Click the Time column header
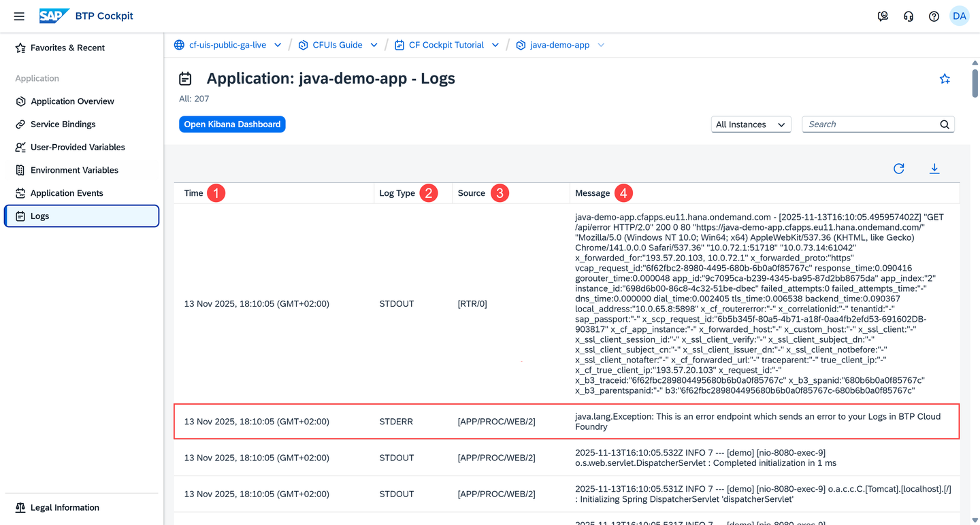Viewport: 980px width, 525px height. pyautogui.click(x=194, y=193)
